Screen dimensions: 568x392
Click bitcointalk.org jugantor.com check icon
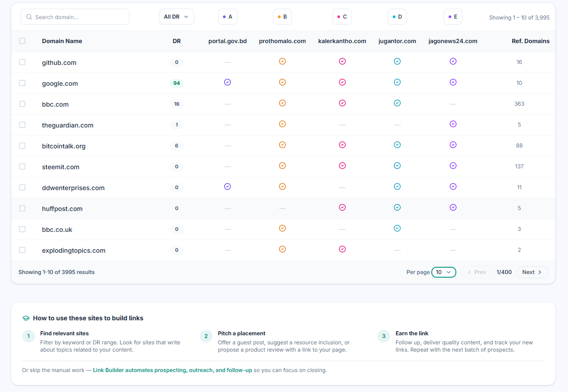tap(397, 145)
